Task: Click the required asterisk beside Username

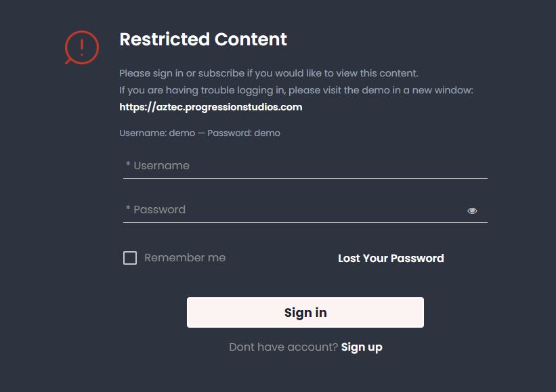Action: 128,164
